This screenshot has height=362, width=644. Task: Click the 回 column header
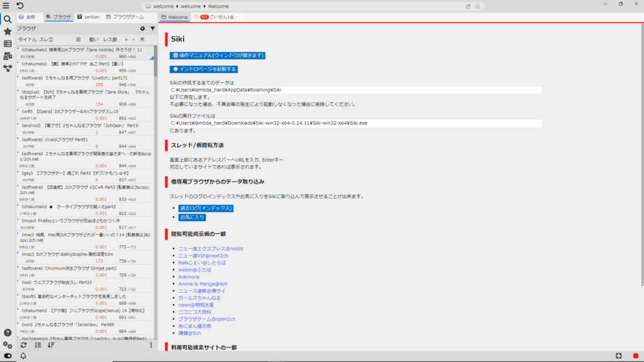78,40
